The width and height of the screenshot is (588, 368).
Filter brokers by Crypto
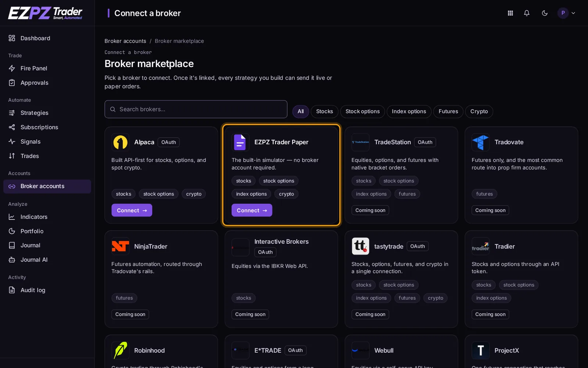[479, 112]
